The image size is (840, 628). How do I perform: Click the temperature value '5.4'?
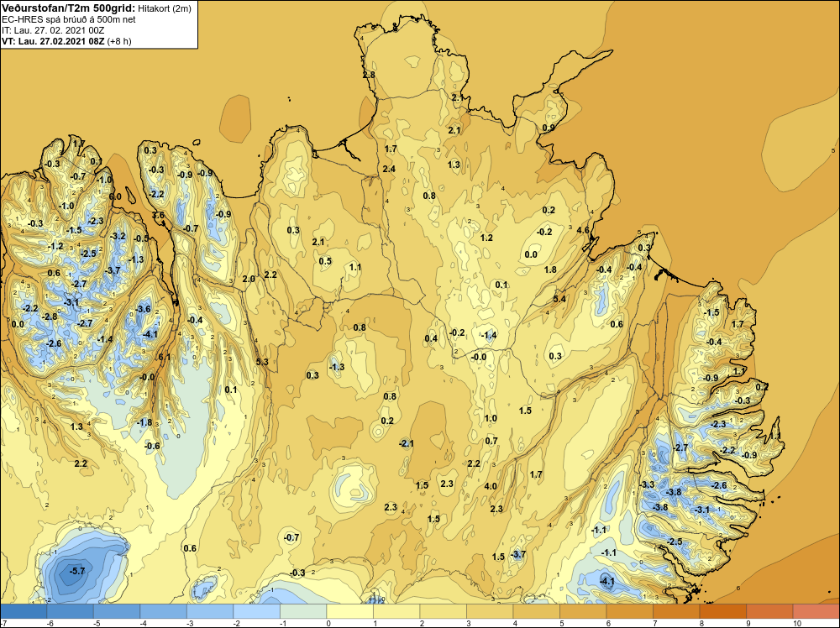tap(559, 299)
